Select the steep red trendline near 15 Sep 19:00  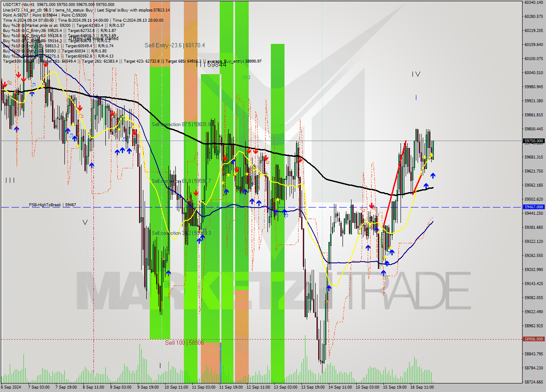click(x=395, y=183)
